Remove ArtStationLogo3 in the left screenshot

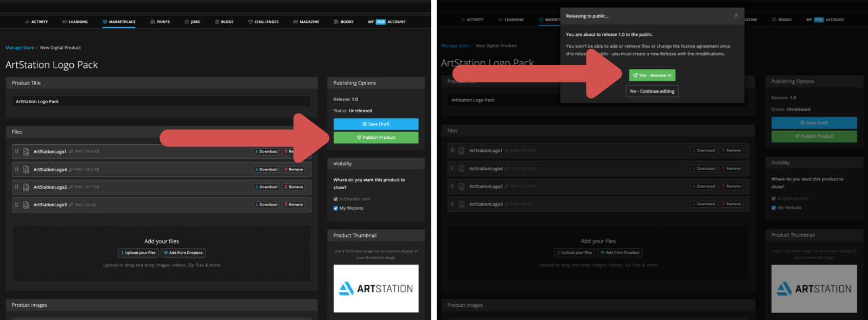293,204
